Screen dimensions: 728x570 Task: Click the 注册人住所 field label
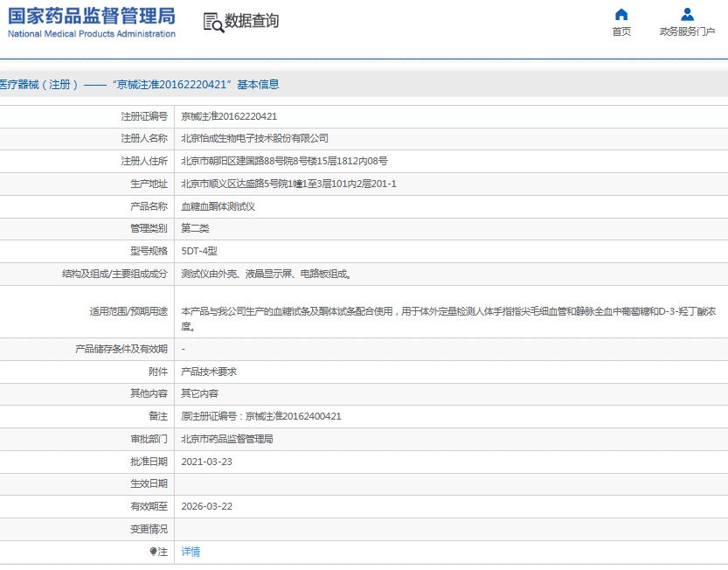coord(144,161)
